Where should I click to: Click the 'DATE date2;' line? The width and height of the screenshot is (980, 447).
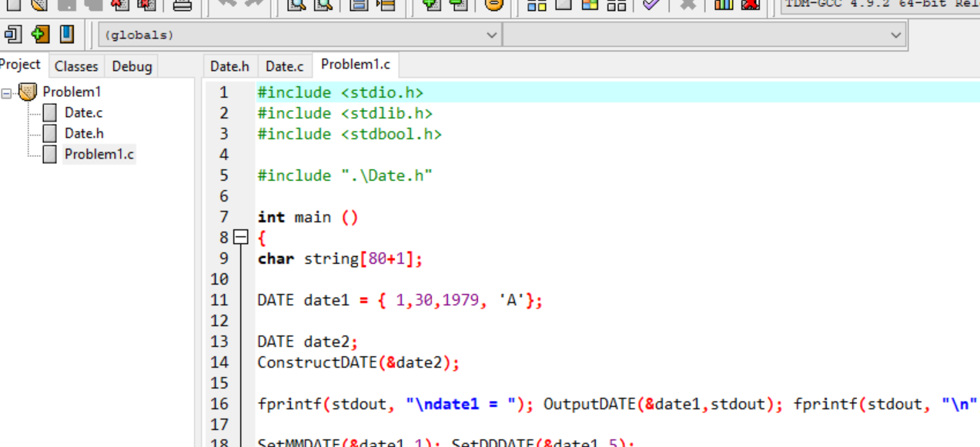[308, 342]
